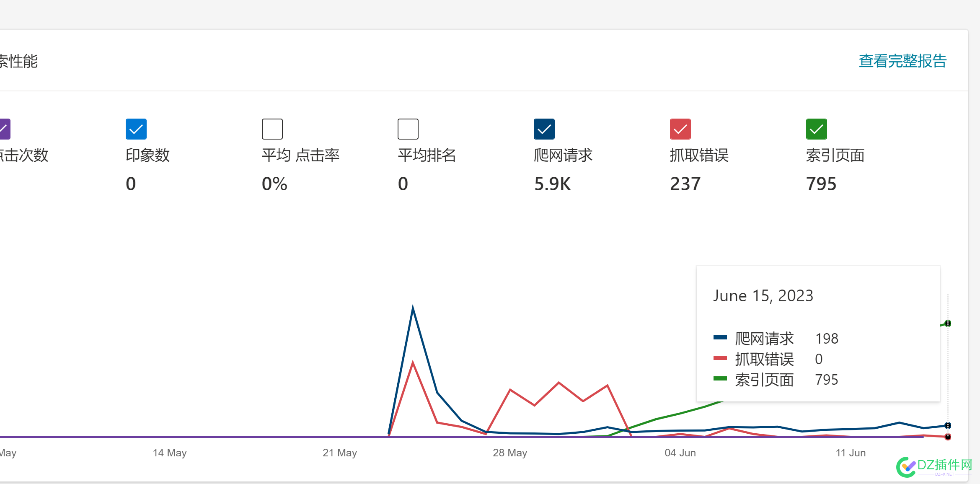Click the 爬网请求 metric label

pos(563,155)
